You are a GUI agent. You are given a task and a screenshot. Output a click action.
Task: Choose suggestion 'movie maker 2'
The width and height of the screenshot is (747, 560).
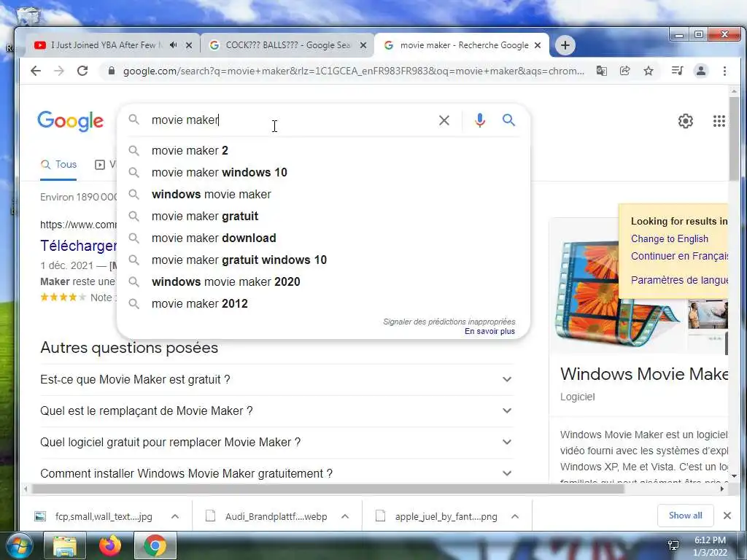point(323,150)
